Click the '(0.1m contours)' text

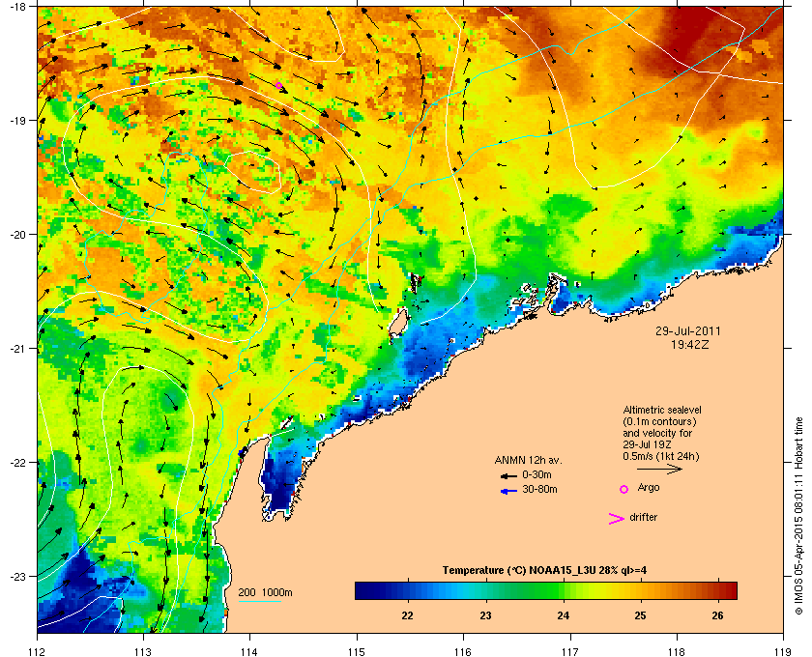tap(659, 421)
